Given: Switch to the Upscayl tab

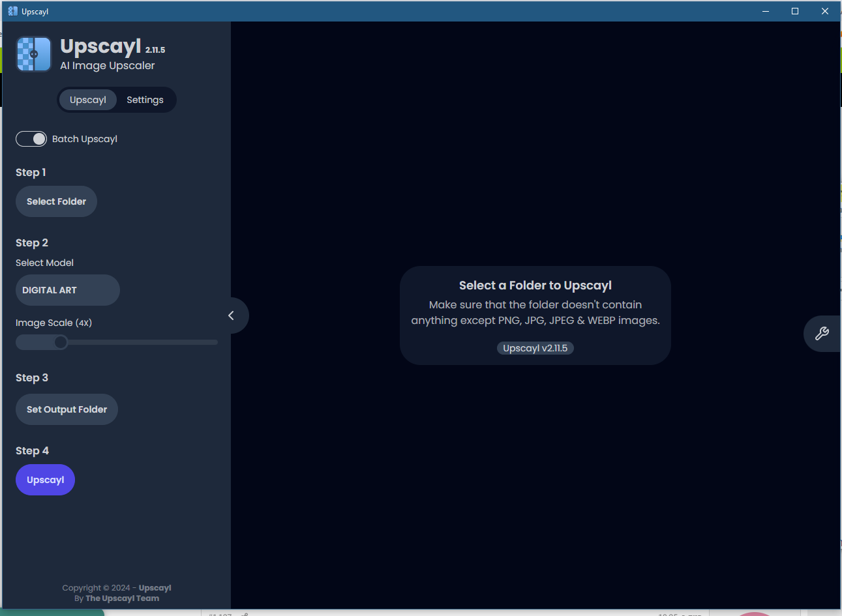Looking at the screenshot, I should pos(88,100).
